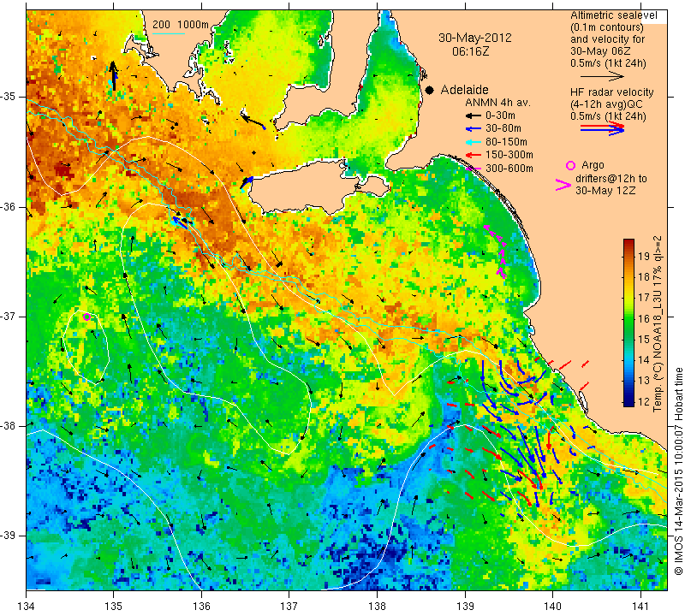
Task: Click the 134 longitude axis label
Action: [x=27, y=607]
